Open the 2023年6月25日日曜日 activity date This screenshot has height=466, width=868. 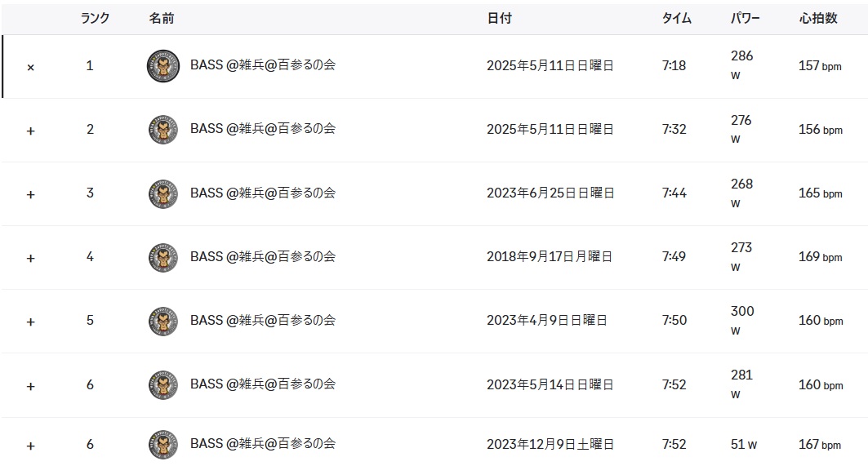[x=550, y=193]
